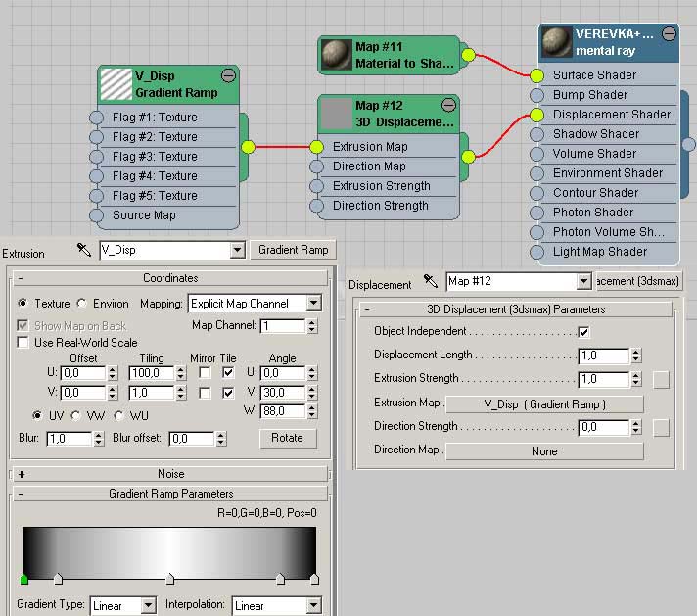Expand the Noise rollout
Viewport: 697px width, 616px height.
(x=22, y=474)
